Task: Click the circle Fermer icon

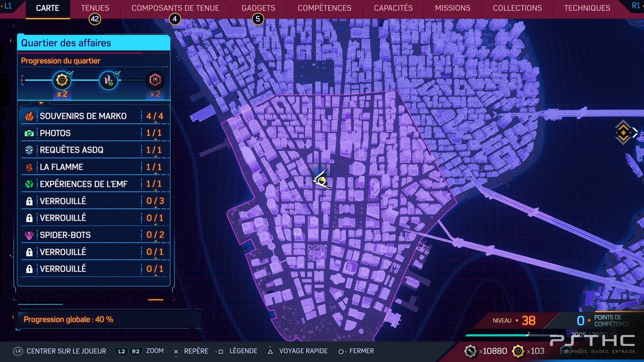Action: [341, 351]
